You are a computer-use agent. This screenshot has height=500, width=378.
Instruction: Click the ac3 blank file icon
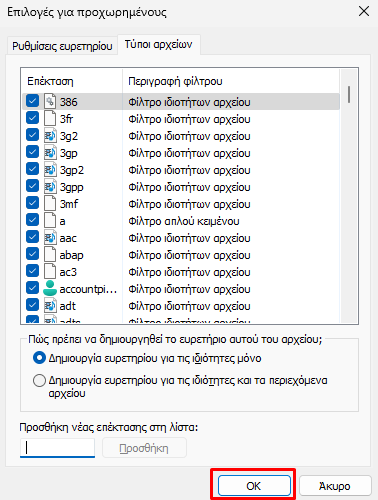(50, 271)
